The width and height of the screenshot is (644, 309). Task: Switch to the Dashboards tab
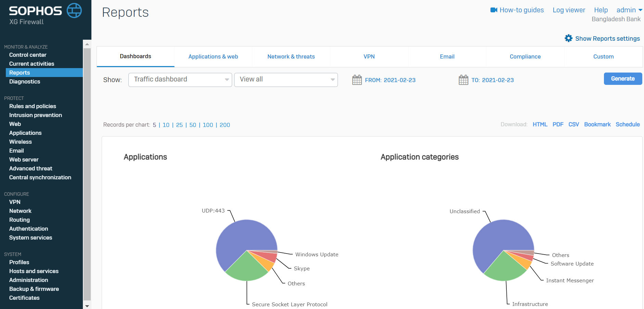pyautogui.click(x=136, y=56)
